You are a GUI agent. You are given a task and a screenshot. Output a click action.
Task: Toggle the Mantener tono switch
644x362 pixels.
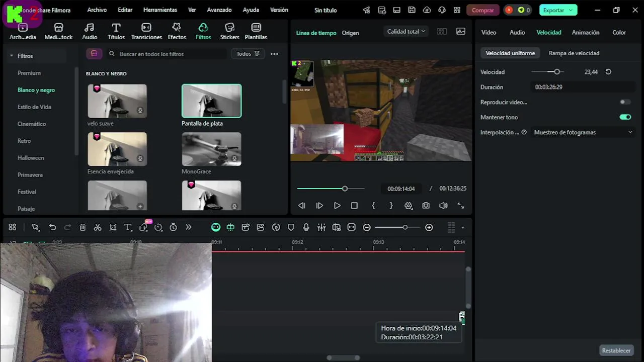click(x=625, y=117)
